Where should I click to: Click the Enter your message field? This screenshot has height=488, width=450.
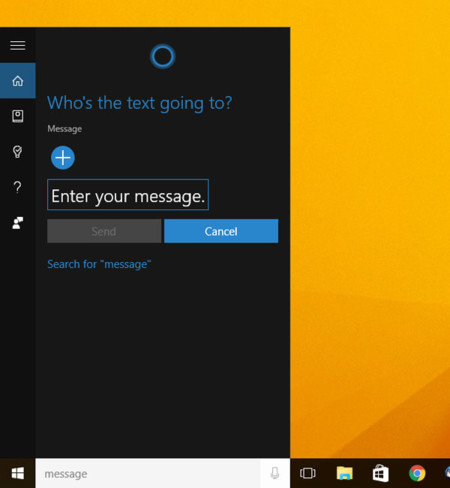tap(128, 195)
